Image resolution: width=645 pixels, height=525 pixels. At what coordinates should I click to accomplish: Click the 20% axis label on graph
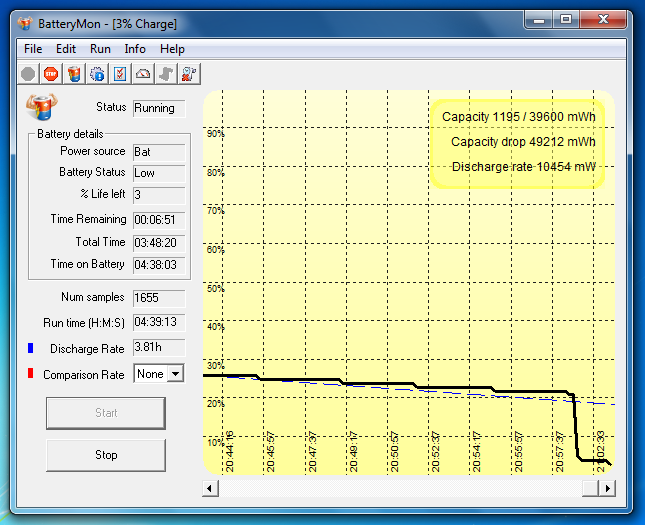pos(215,404)
